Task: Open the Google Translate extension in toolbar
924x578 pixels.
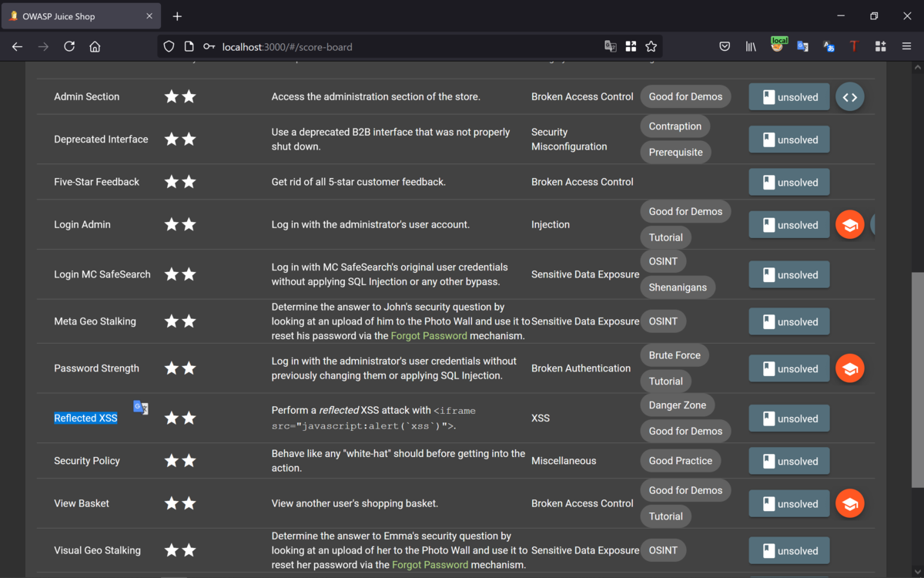Action: (x=802, y=46)
